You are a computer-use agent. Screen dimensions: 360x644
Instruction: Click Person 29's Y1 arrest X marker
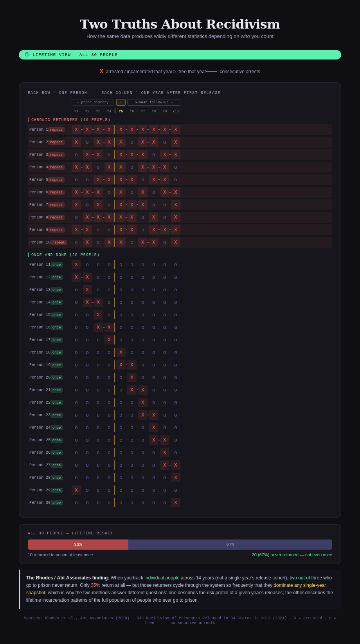click(76, 490)
